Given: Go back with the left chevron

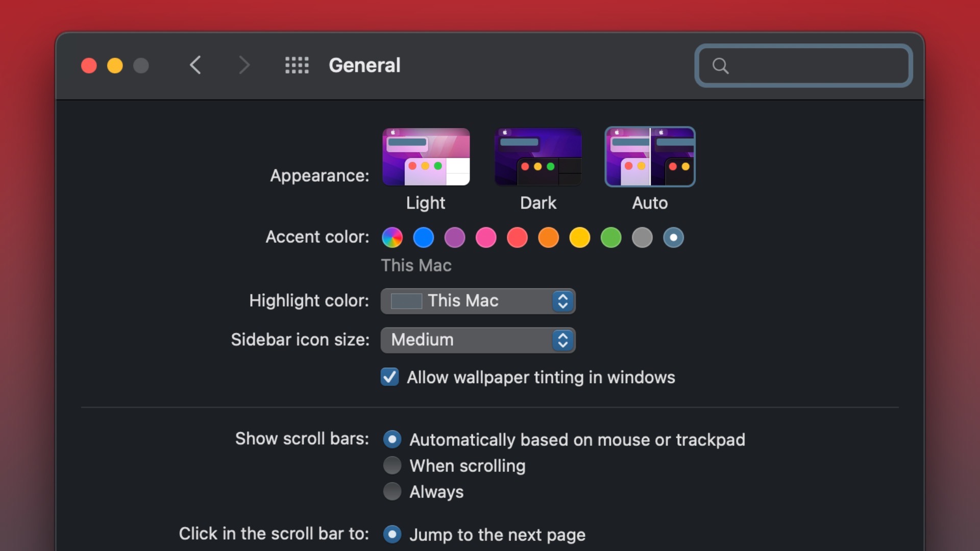Looking at the screenshot, I should pos(195,65).
